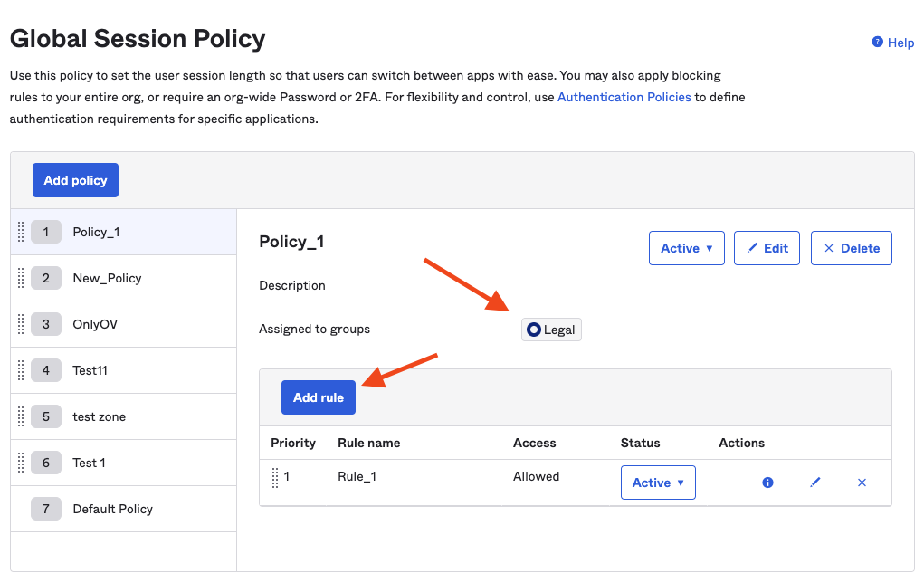Click the drag handle for Rule_1 row
The height and width of the screenshot is (583, 924).
(275, 477)
